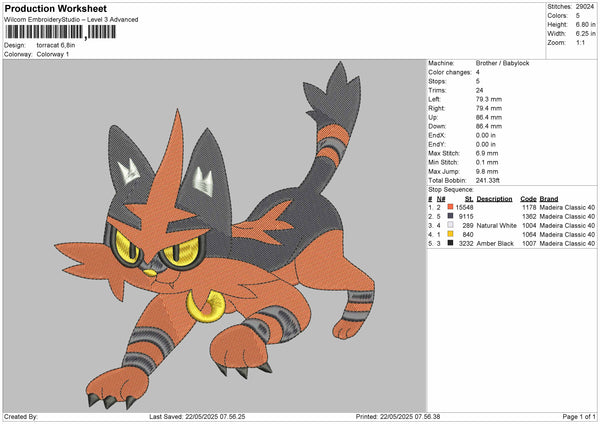600x424 pixels.
Task: Click the yellow thread swatch for code 1064
Action: point(450,234)
